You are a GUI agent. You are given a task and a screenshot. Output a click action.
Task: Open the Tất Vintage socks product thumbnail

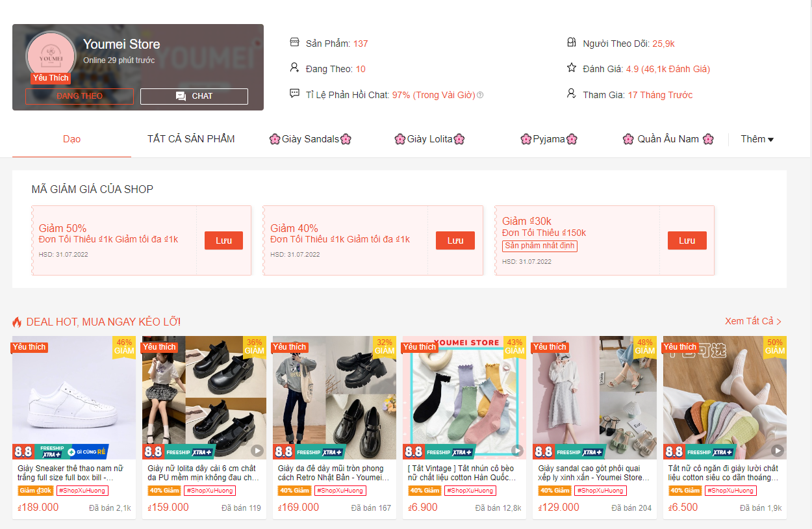[x=464, y=396]
